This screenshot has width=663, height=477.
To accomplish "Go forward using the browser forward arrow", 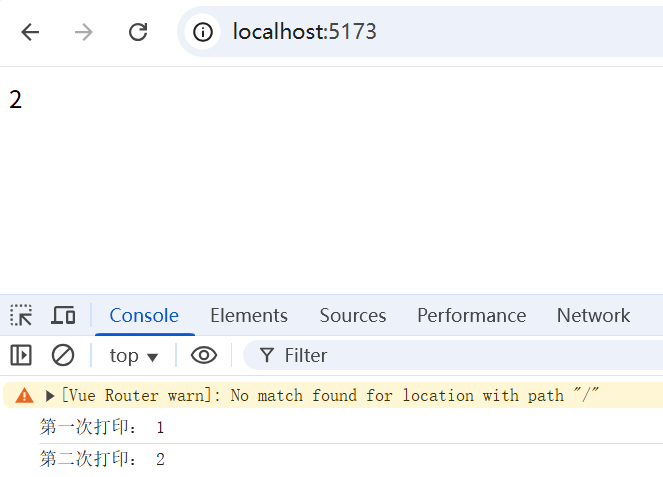I will coord(83,32).
